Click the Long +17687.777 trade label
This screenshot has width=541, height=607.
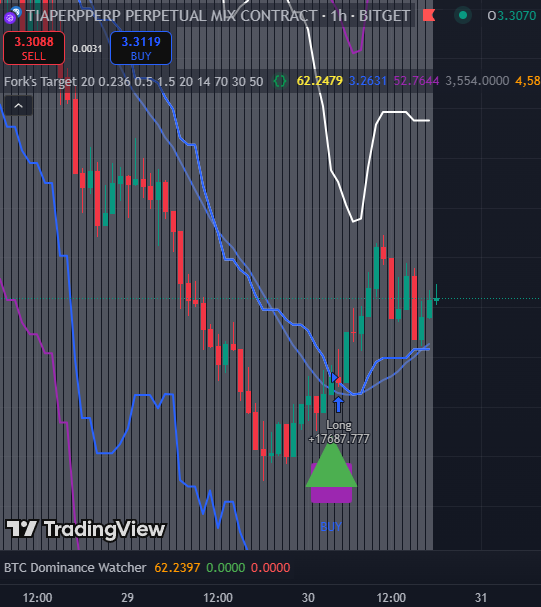pos(339,432)
